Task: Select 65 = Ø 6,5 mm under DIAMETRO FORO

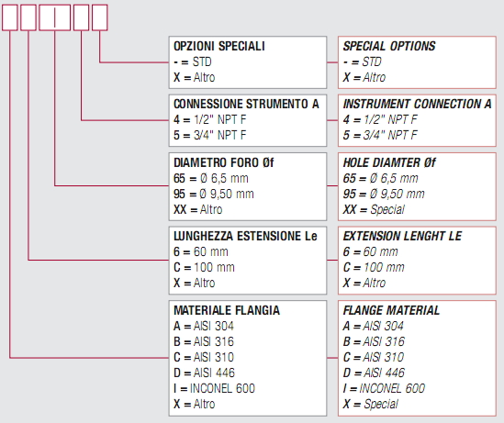Action: pos(211,178)
